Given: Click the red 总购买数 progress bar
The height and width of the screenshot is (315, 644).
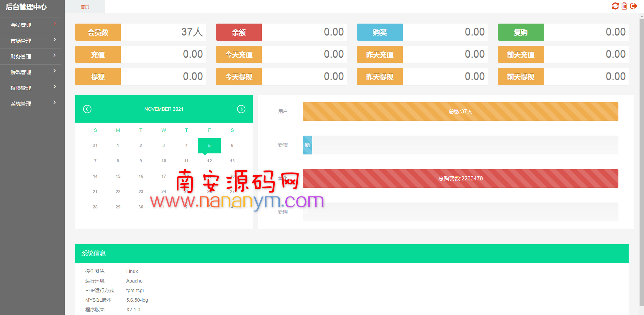Looking at the screenshot, I should tap(460, 178).
